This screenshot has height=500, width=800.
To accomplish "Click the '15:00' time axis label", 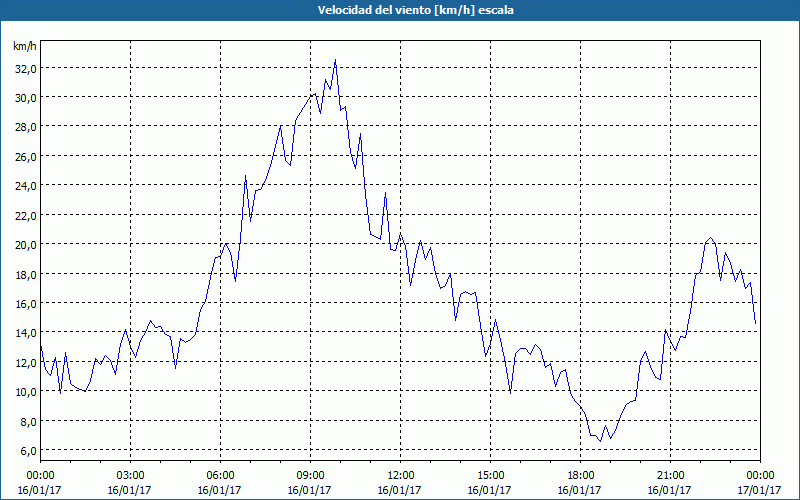I will (490, 476).
